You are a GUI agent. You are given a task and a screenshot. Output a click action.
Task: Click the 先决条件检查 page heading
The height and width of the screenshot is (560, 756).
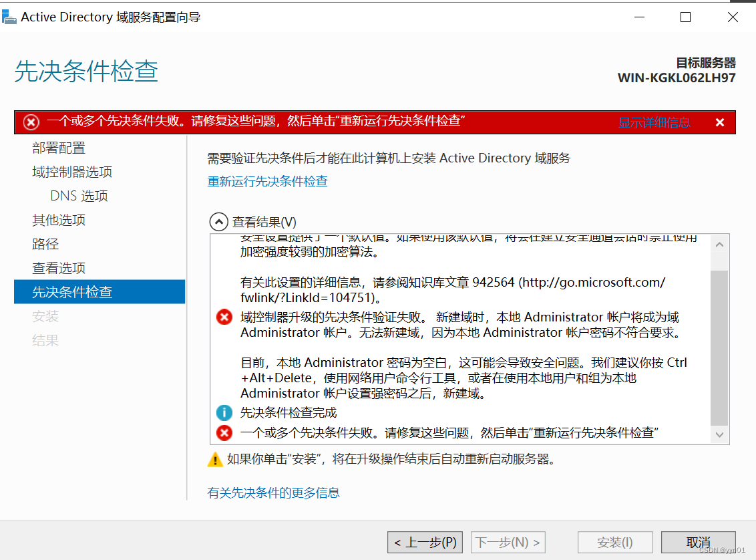point(86,72)
